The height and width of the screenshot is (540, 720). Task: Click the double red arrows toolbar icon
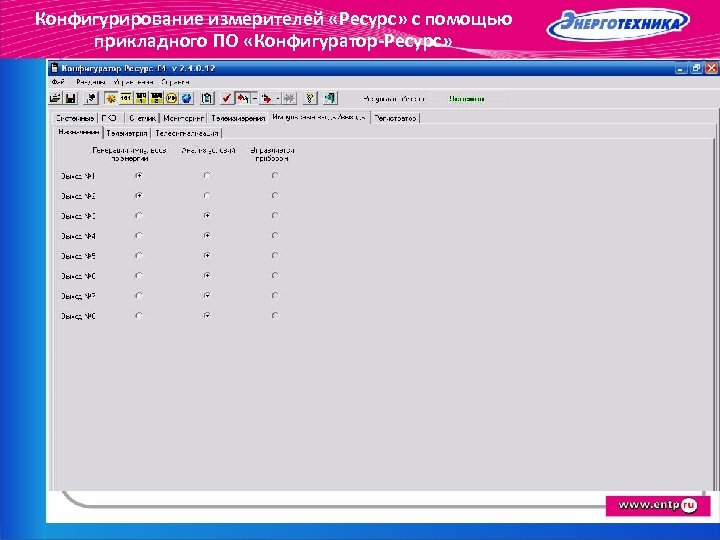tap(242, 98)
